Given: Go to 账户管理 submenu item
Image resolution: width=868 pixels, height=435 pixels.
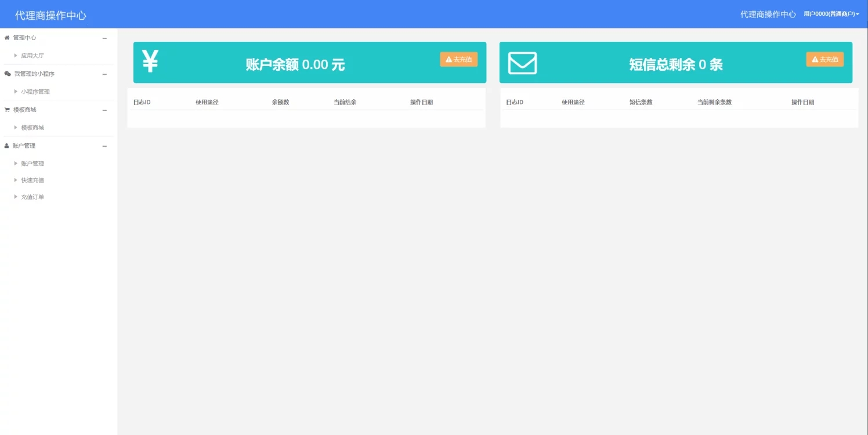Looking at the screenshot, I should coord(32,164).
